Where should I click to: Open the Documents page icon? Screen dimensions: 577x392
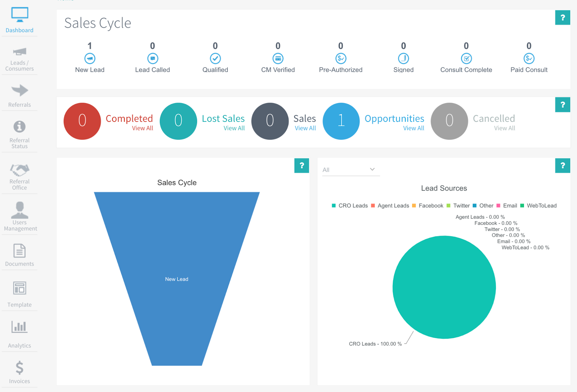click(19, 251)
